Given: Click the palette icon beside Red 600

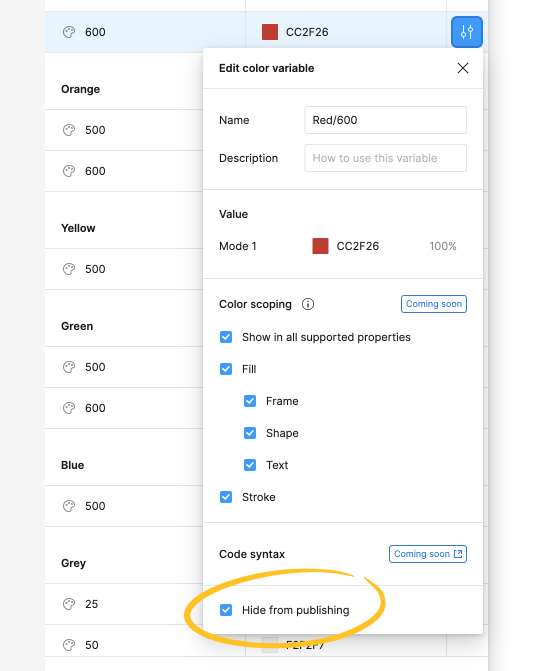Looking at the screenshot, I should click(69, 32).
